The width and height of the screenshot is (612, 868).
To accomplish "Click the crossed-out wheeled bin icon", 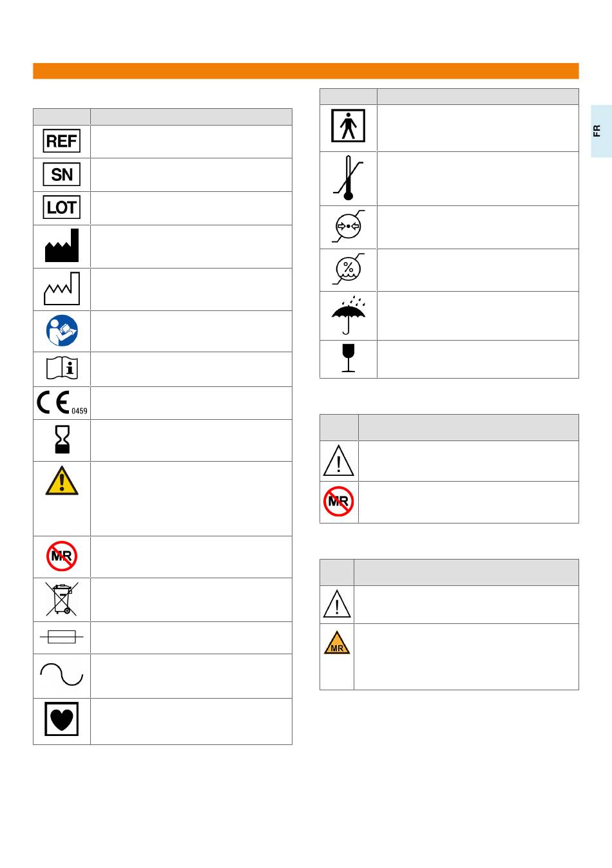I will [x=62, y=599].
